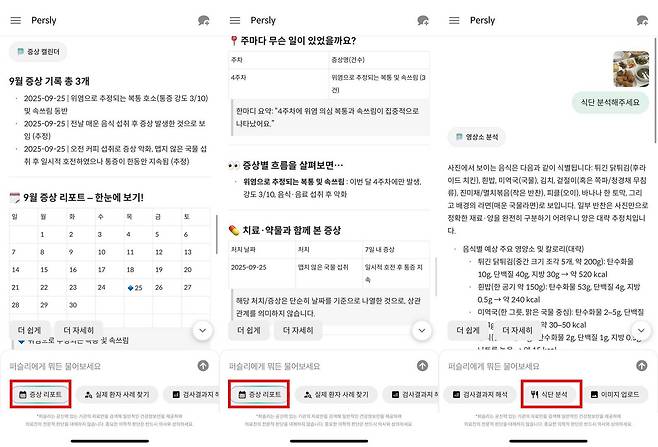658x447 pixels.
Task: Start new chat in middle phone screen
Action: tap(423, 21)
